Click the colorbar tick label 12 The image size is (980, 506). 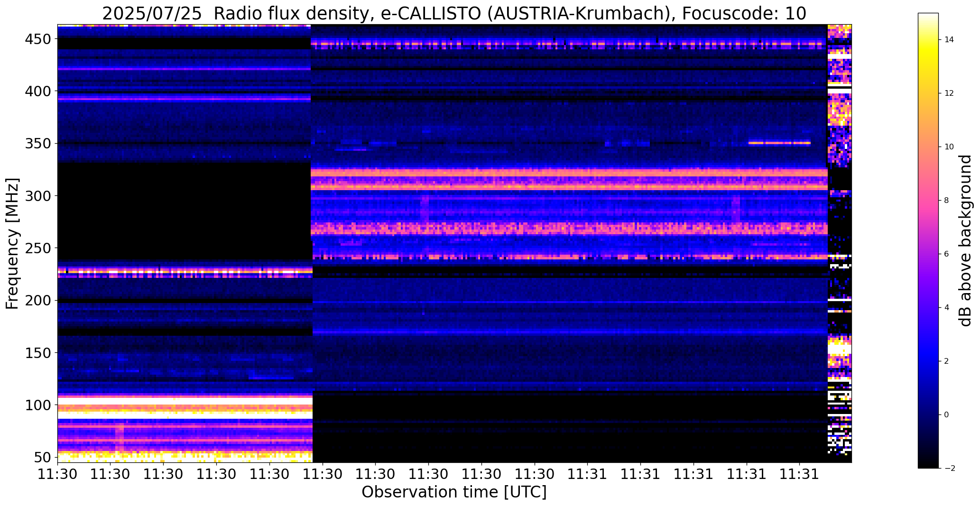[x=949, y=93]
